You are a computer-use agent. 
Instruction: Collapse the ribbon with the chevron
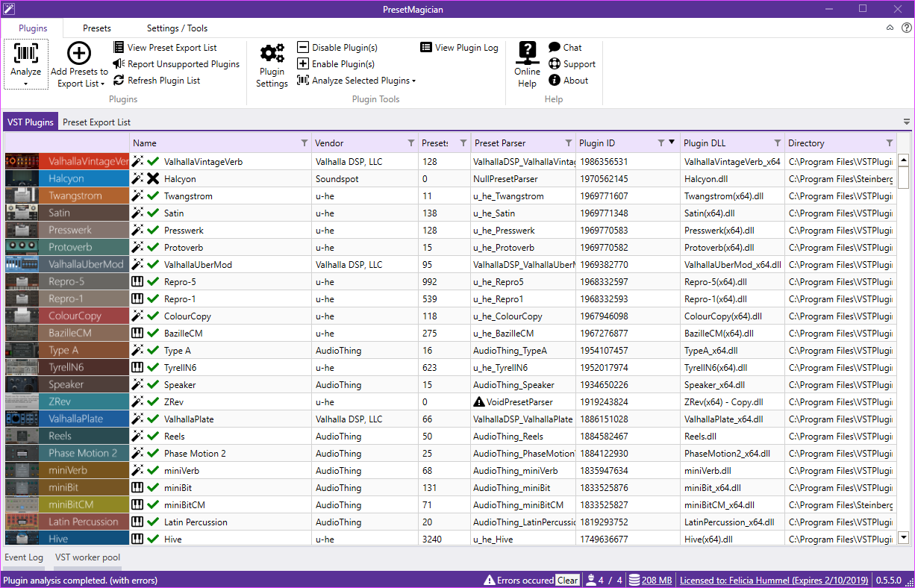[x=890, y=28]
